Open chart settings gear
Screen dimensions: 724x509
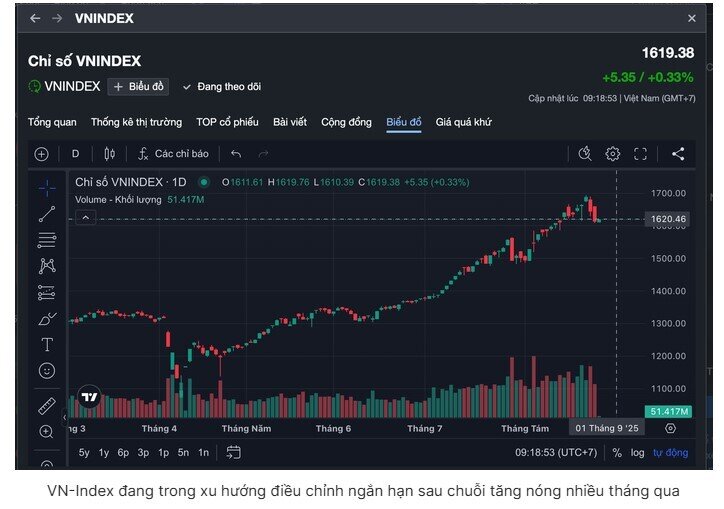[613, 154]
